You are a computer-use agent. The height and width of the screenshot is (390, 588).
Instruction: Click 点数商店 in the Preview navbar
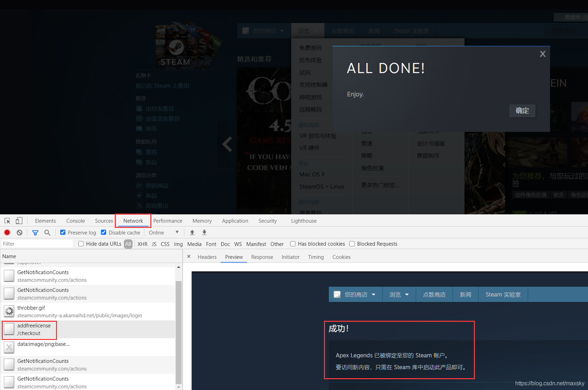pos(434,294)
